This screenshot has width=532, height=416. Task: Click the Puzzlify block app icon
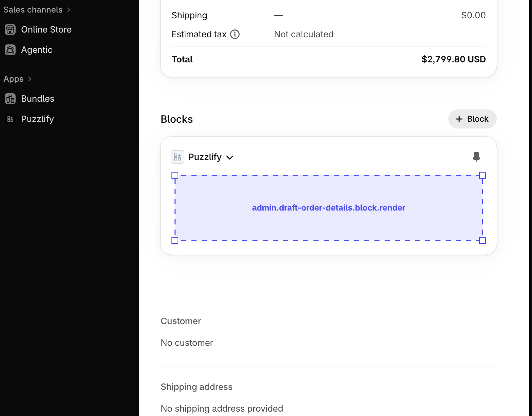click(x=178, y=157)
